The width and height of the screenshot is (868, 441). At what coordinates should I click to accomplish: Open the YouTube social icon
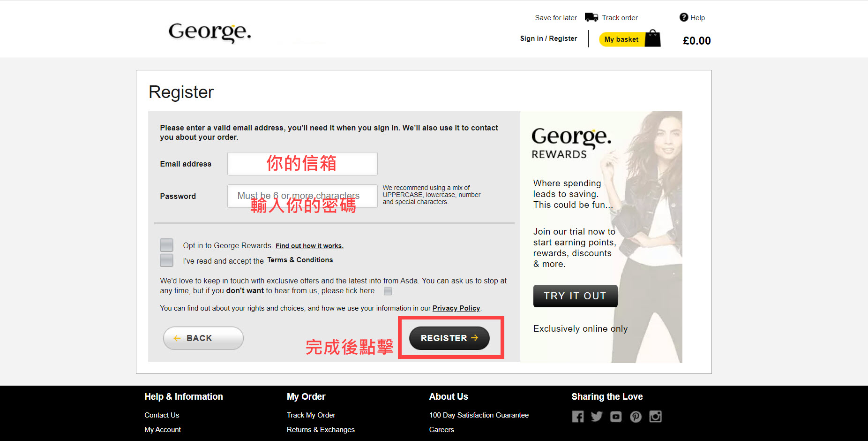click(616, 417)
